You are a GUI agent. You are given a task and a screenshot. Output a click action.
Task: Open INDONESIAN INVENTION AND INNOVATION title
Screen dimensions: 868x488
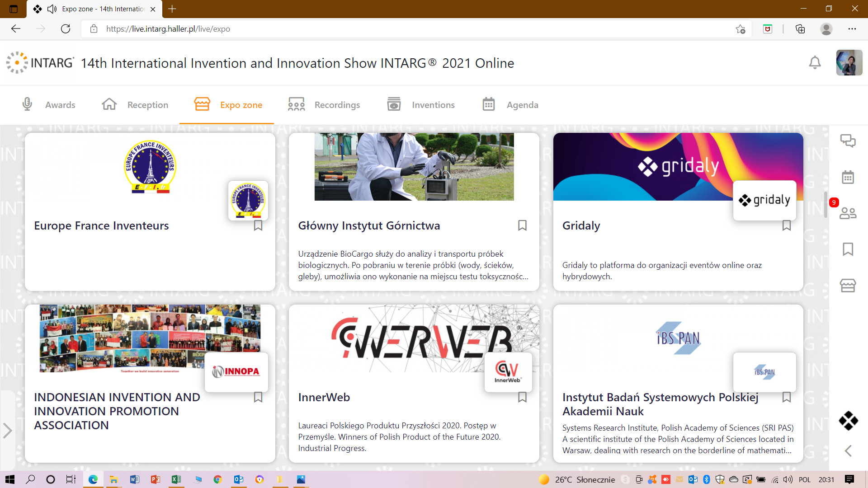[x=117, y=411]
